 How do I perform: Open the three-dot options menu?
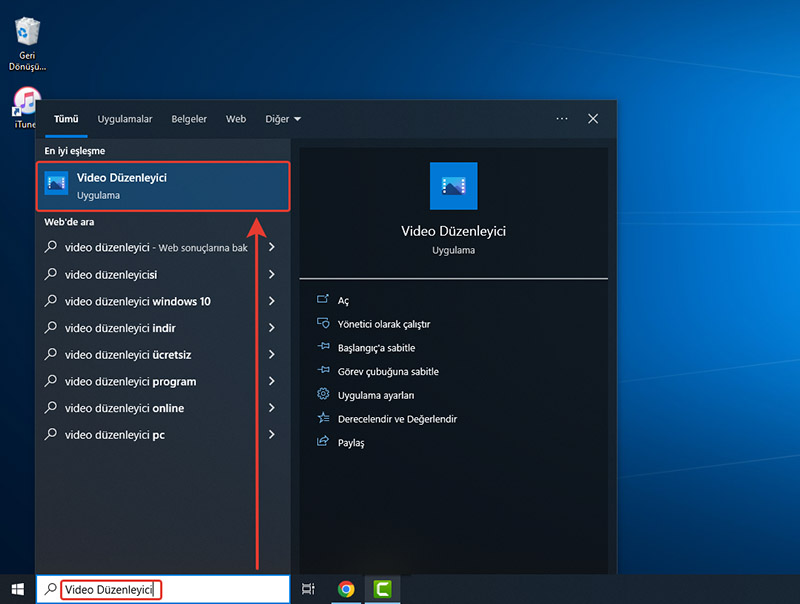[x=562, y=119]
